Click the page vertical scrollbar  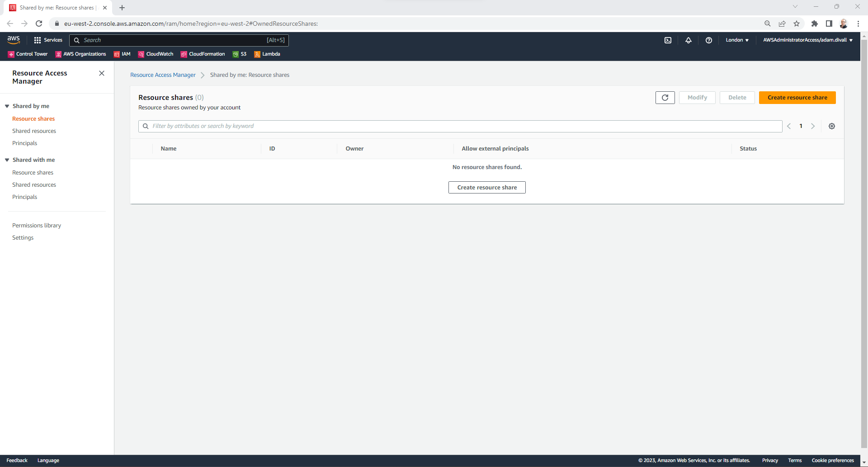[x=864, y=244]
